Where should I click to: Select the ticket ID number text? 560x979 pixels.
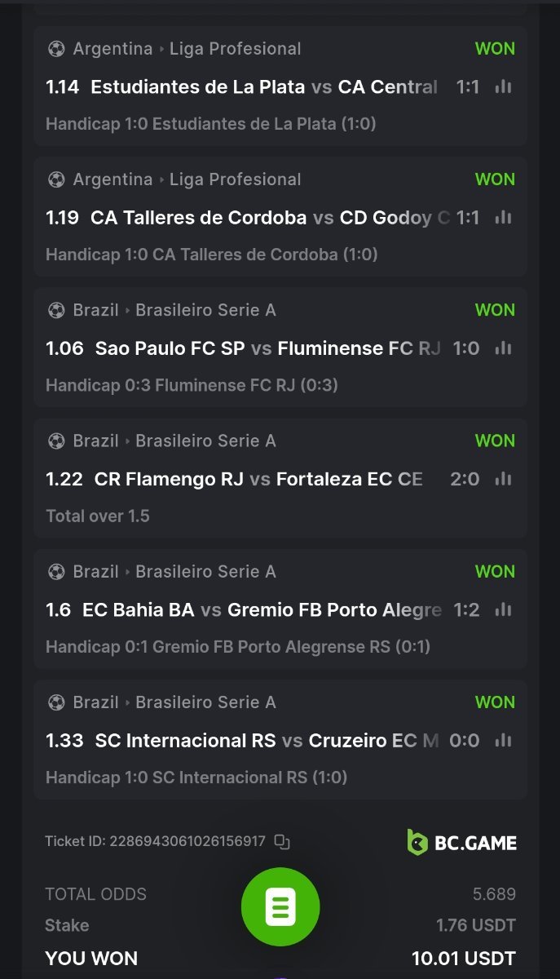(x=187, y=841)
